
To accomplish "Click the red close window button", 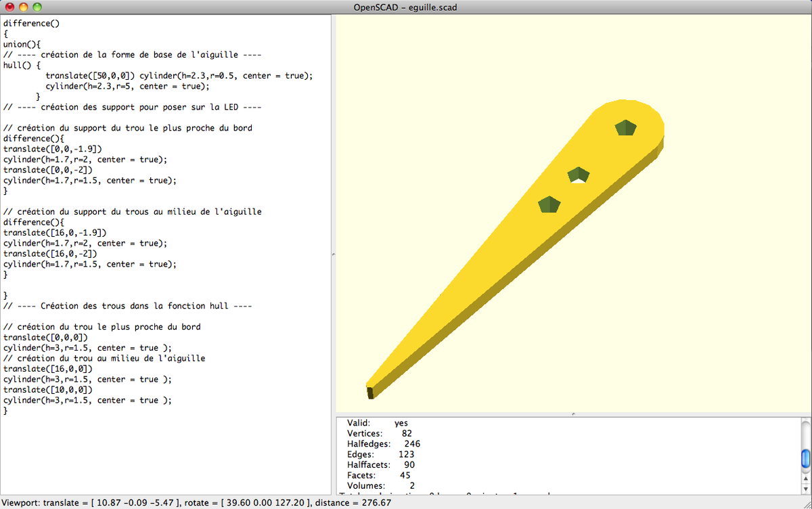I will 9,7.
